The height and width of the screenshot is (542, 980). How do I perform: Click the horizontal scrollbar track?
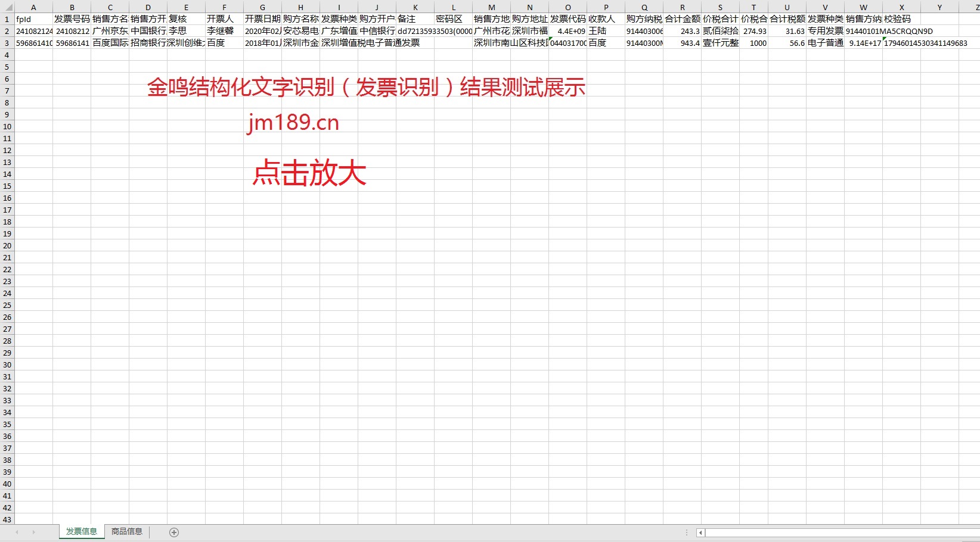(x=835, y=533)
